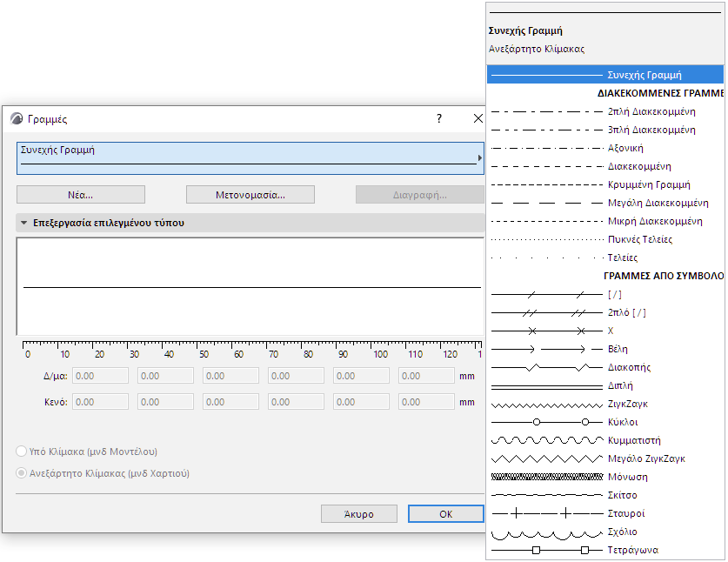The image size is (728, 562).
Task: Select the Κρυμμένη Γραμμή line type
Action: point(605,184)
